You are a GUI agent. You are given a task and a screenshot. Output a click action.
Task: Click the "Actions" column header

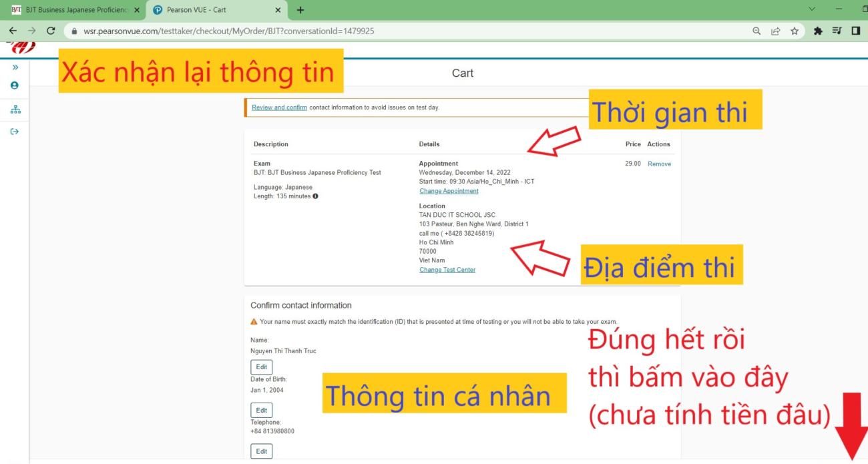tap(658, 144)
